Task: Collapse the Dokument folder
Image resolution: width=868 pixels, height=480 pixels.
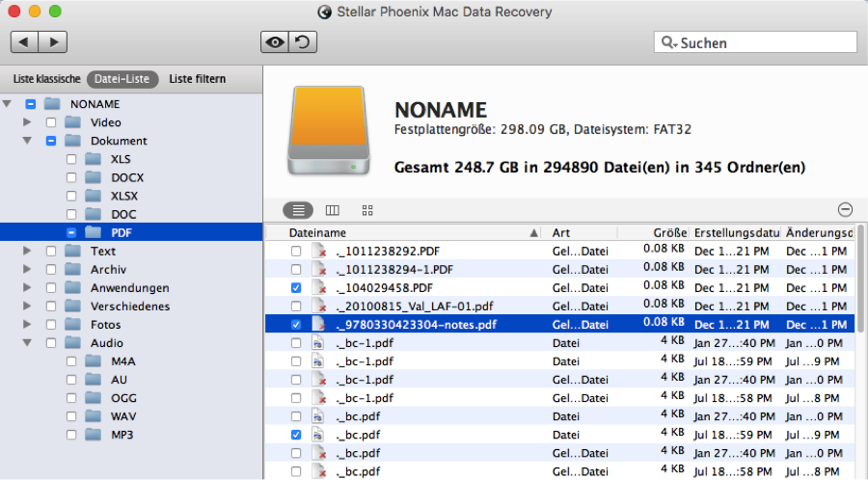Action: pos(27,141)
